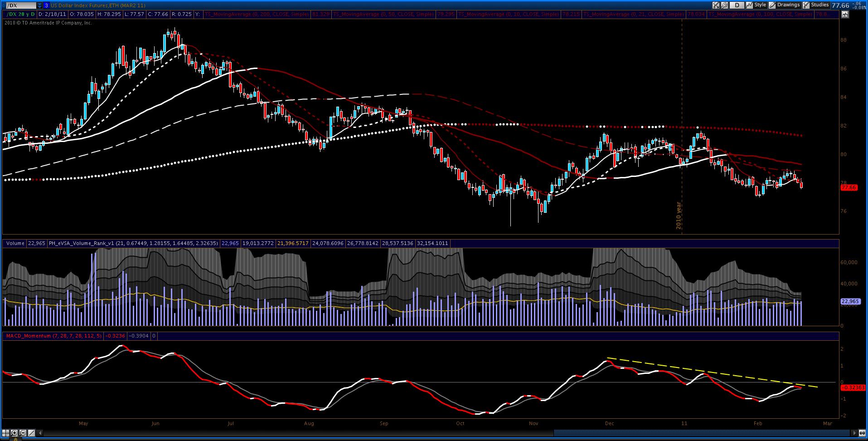Click the TS_MovingAverage (0, 21, CLOSE, Simple) study label
The height and width of the screenshot is (441, 868).
point(634,14)
